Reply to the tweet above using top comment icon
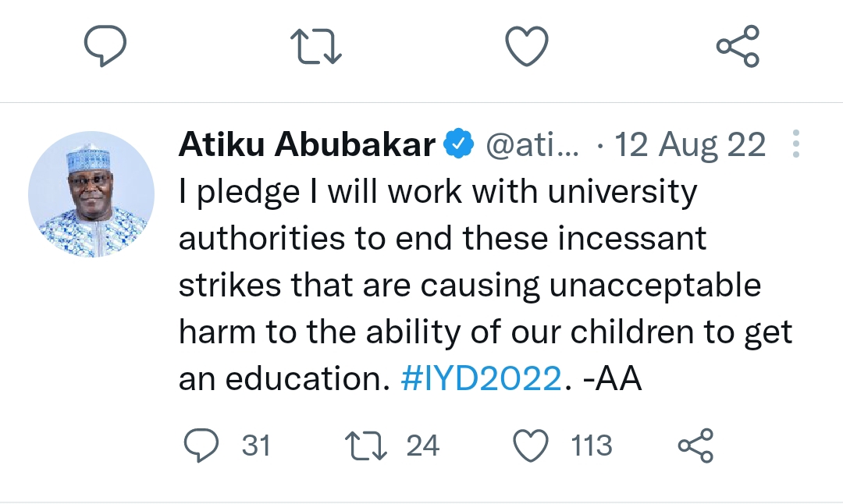843x504 pixels. (105, 45)
